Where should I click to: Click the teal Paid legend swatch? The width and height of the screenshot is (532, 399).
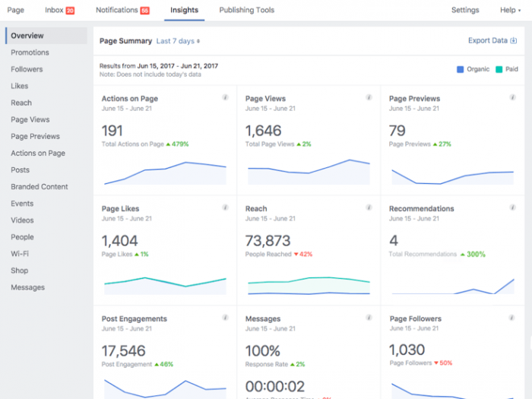[x=499, y=69]
